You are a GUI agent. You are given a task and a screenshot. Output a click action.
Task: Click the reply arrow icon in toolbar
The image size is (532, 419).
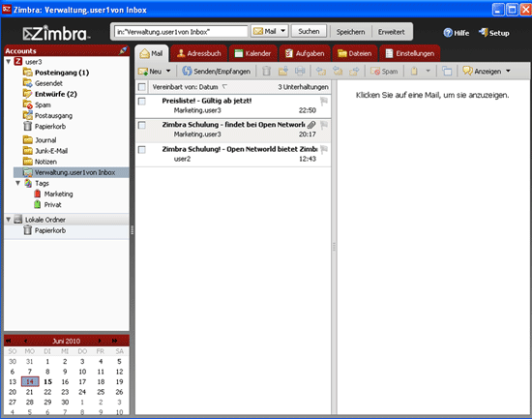[320, 71]
